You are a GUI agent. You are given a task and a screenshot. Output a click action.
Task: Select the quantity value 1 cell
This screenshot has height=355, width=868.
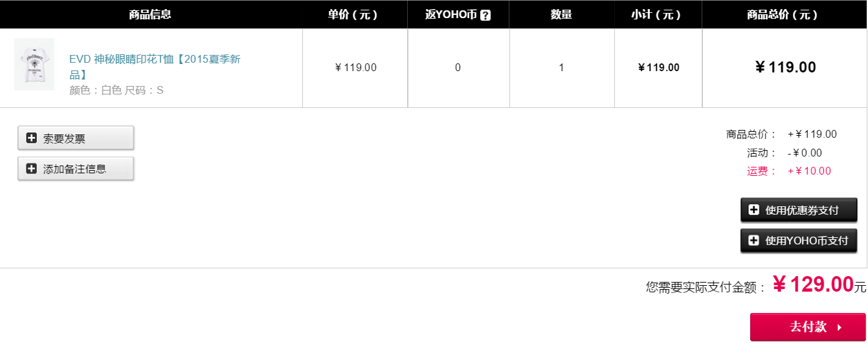(561, 67)
